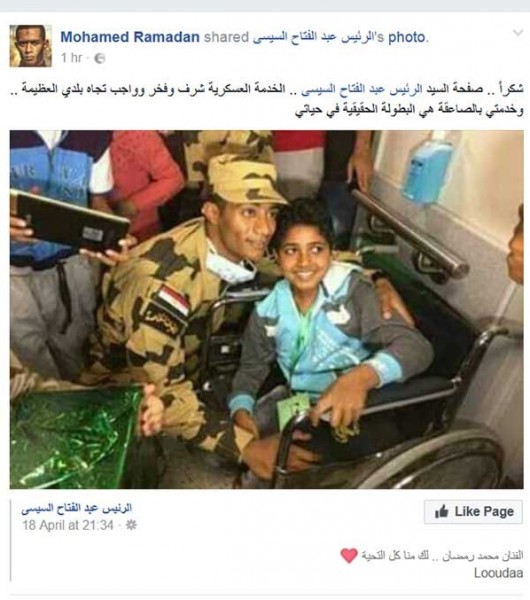This screenshot has height=600, width=530.
Task: Click the public globe audience icon
Action: [99, 58]
